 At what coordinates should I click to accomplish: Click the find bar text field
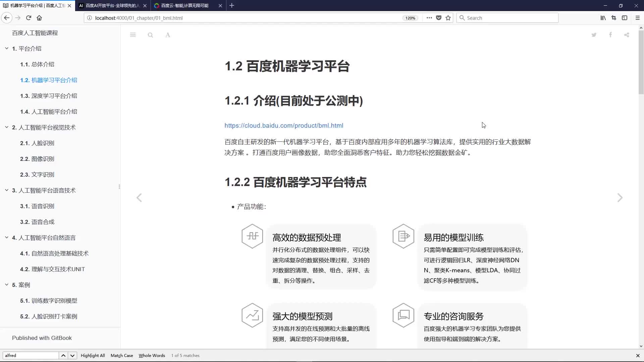(31, 355)
